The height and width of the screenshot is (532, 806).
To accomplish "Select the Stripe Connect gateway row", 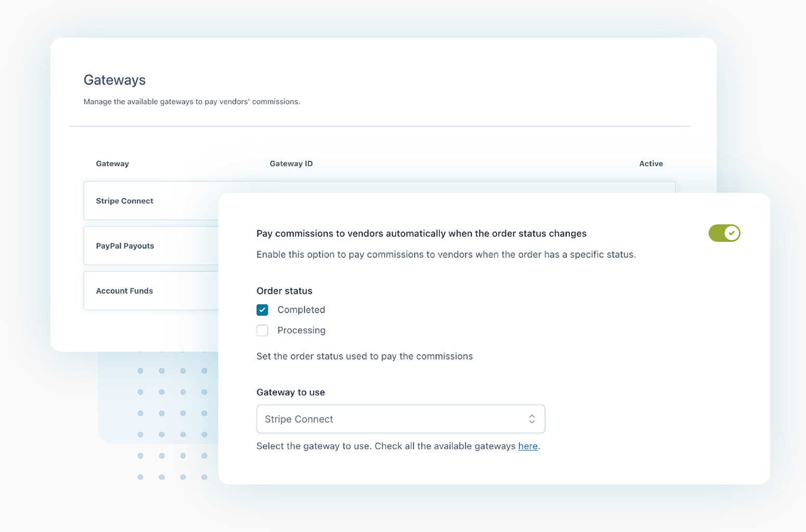I will [x=125, y=201].
